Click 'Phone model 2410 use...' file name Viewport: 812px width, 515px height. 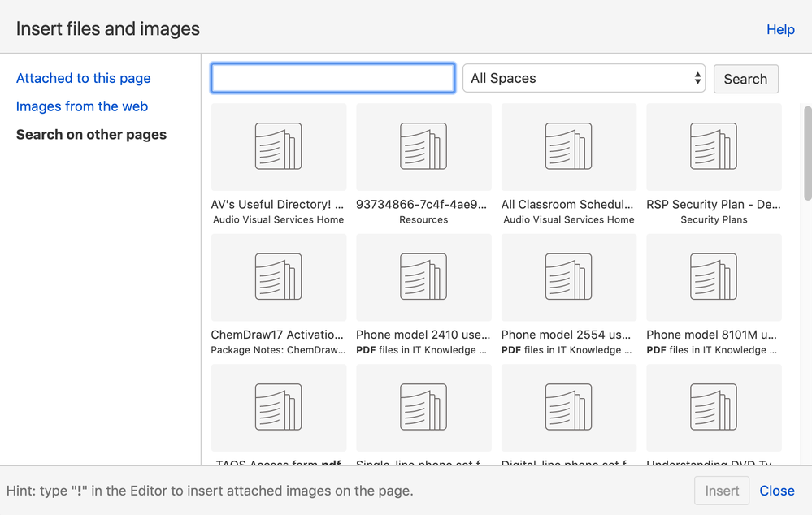pyautogui.click(x=423, y=335)
